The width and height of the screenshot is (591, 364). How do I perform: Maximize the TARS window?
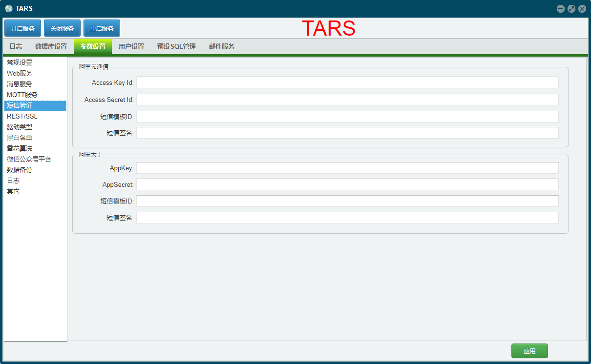571,8
